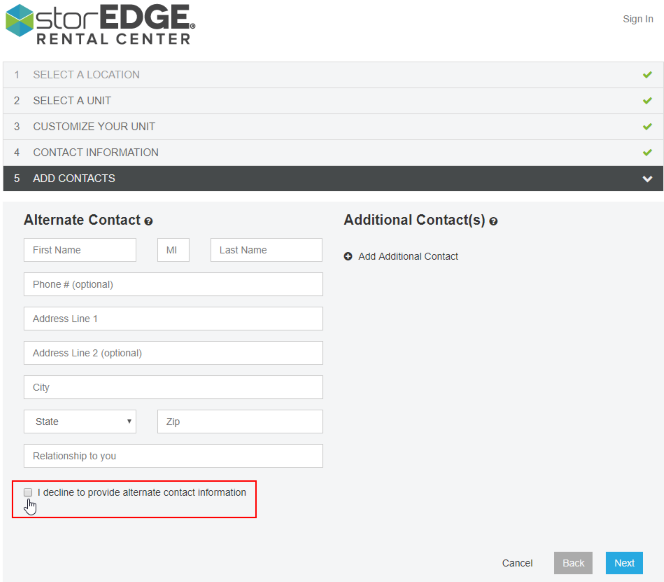The image size is (664, 582).
Task: Click the plus icon to add a contact
Action: (x=348, y=257)
